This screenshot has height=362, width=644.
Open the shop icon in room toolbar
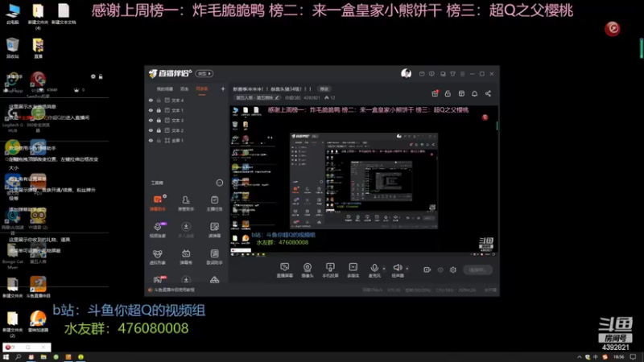pos(461,93)
